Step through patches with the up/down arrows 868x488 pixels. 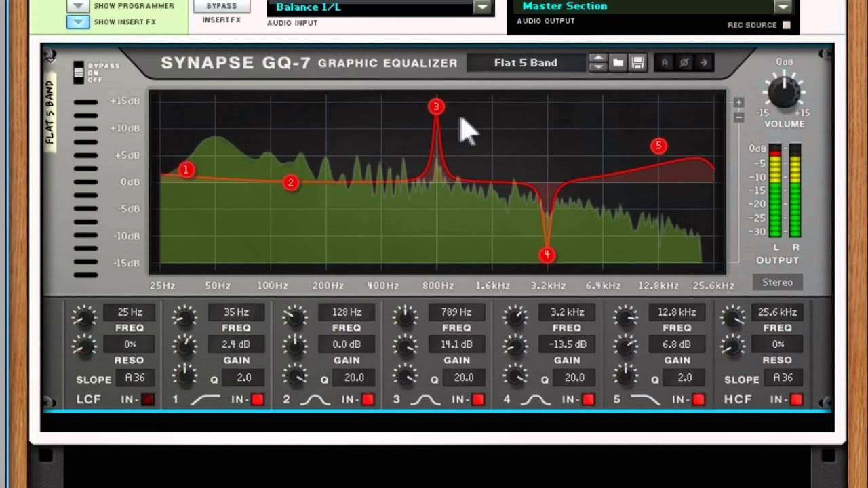click(x=598, y=63)
